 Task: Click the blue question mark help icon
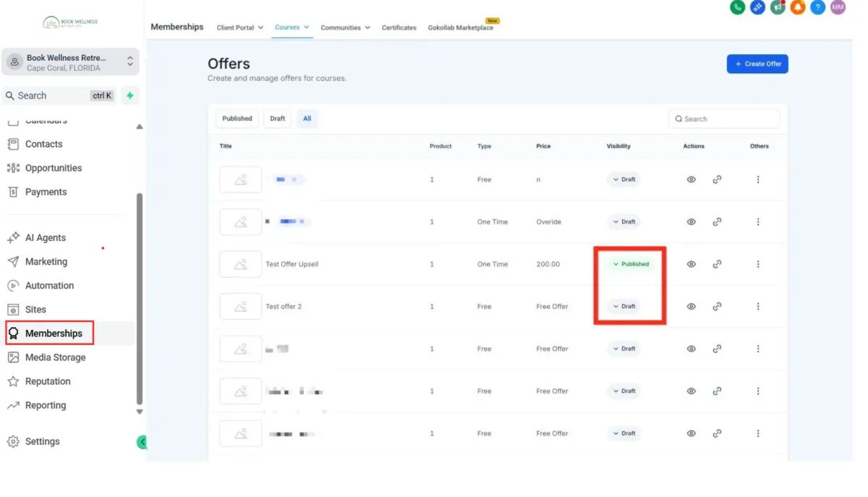pyautogui.click(x=817, y=7)
